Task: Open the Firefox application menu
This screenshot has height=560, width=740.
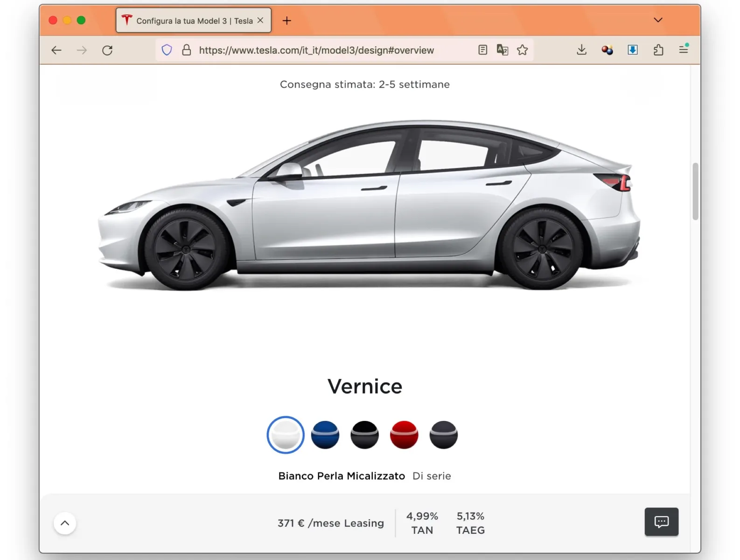Action: coord(684,49)
